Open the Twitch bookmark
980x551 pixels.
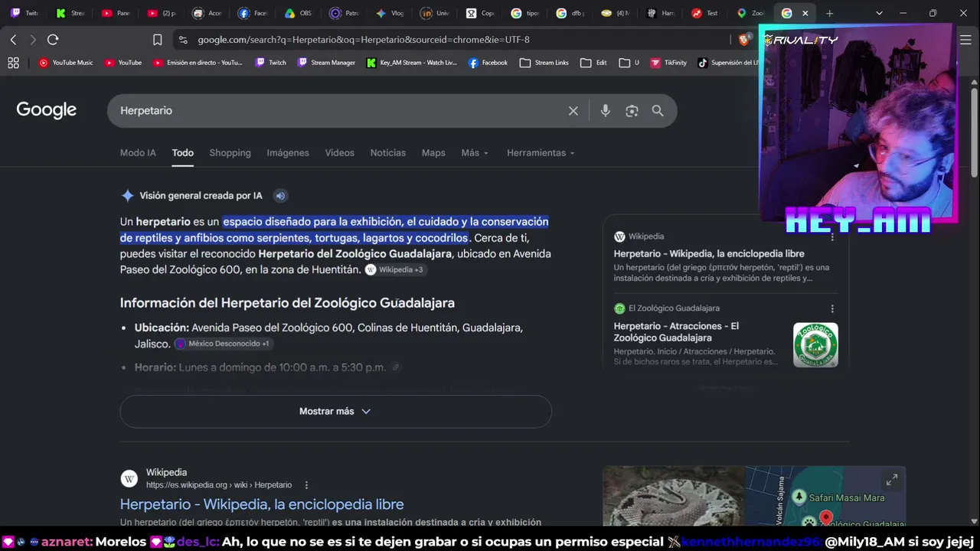[271, 63]
